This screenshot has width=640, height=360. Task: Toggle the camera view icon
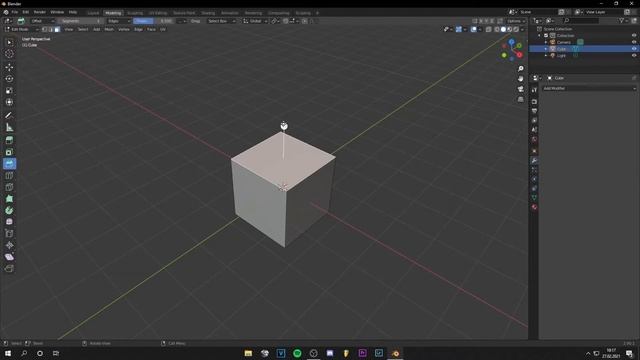[520, 89]
